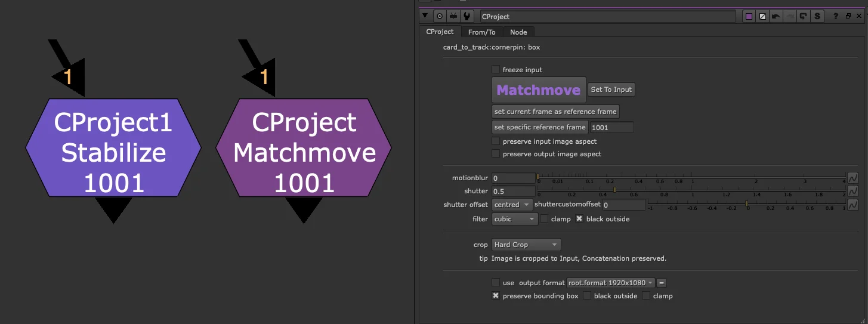
Task: Open the filter cubic dropdown
Action: pos(515,219)
